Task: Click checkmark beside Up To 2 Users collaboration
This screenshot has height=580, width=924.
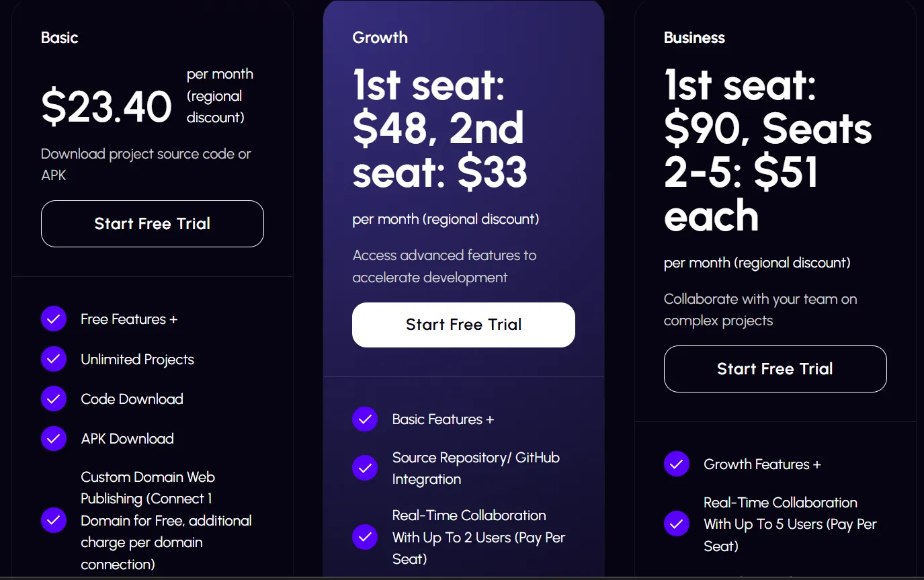Action: pos(365,537)
